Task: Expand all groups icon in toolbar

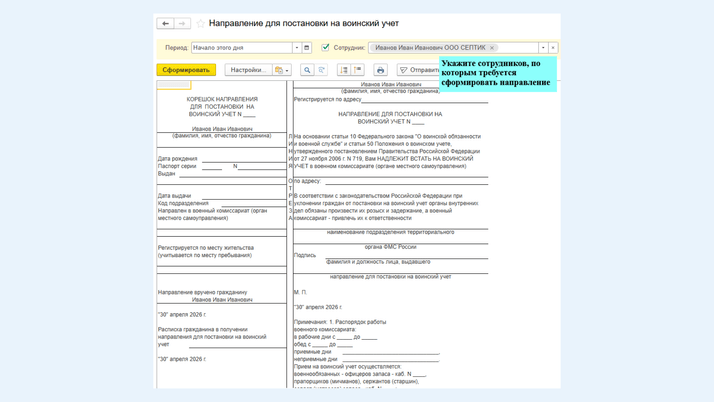Action: pos(344,70)
